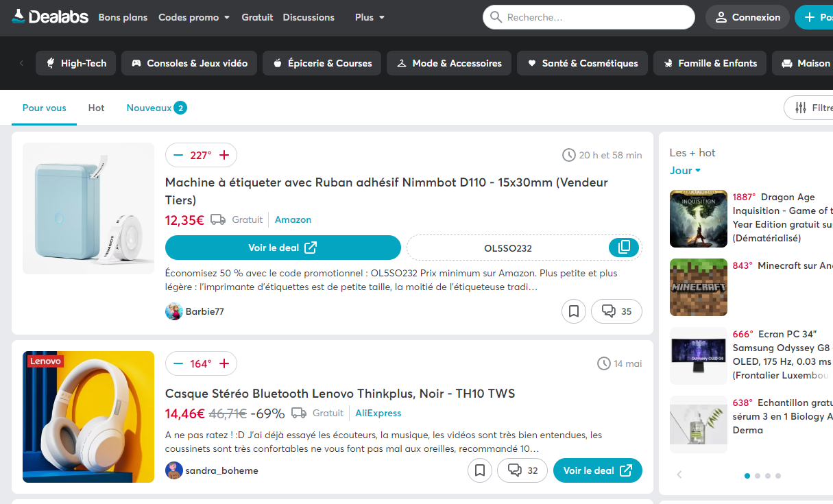The image size is (833, 504).
Task: Select the High-Tech category chip
Action: pyautogui.click(x=75, y=62)
